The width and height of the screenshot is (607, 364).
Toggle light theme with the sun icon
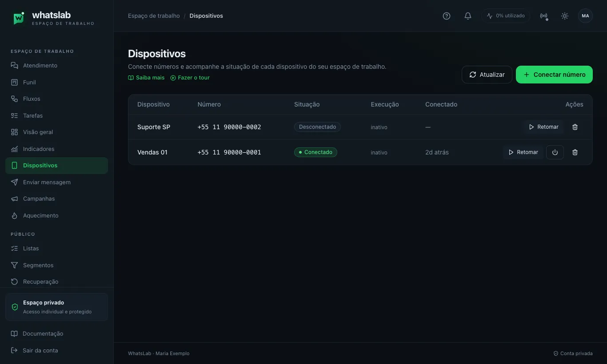(565, 16)
